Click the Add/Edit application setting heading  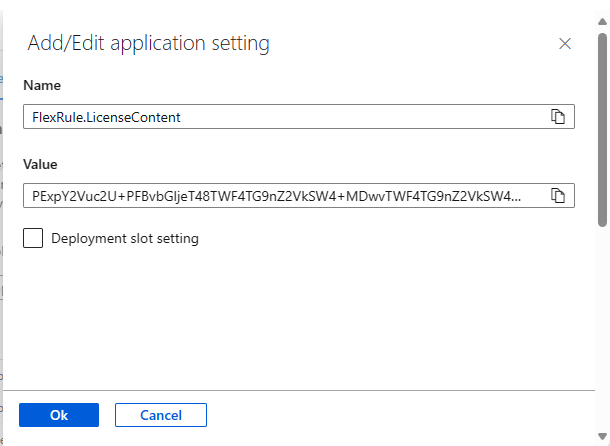(148, 43)
